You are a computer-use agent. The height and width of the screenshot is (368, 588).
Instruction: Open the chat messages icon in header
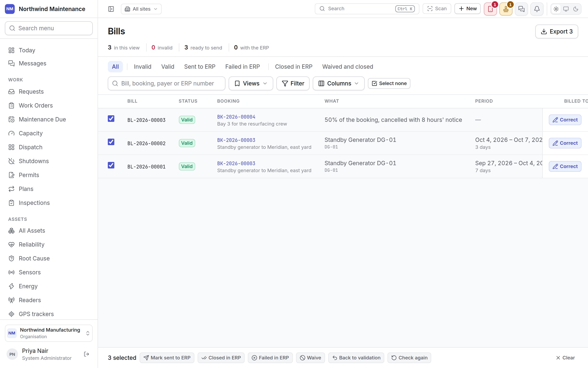[x=521, y=9]
